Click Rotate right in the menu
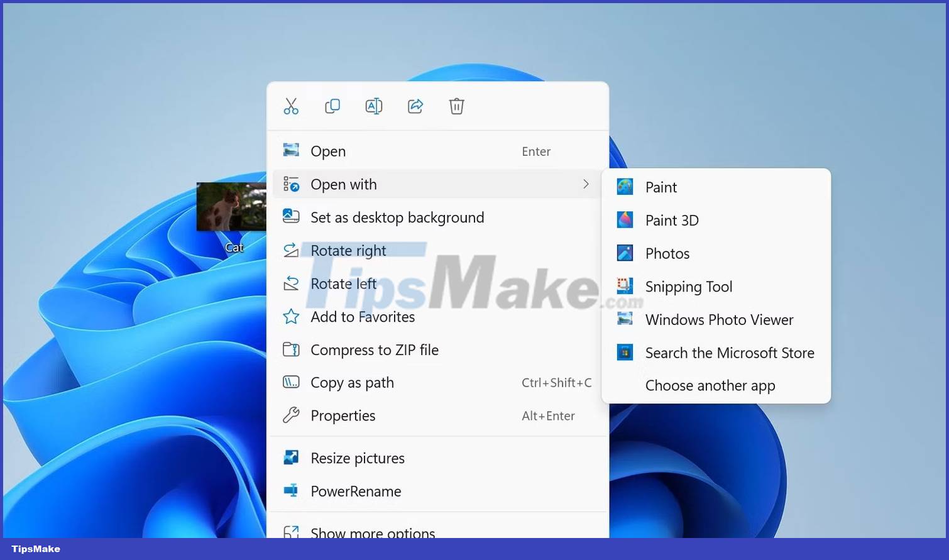The height and width of the screenshot is (560, 949). click(348, 251)
